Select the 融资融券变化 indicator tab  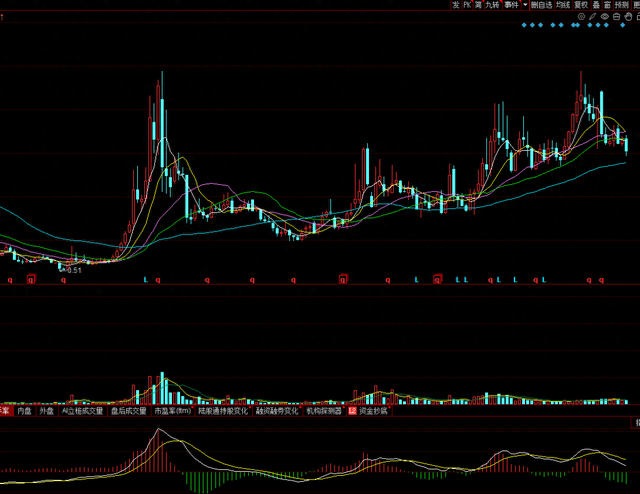pyautogui.click(x=276, y=410)
